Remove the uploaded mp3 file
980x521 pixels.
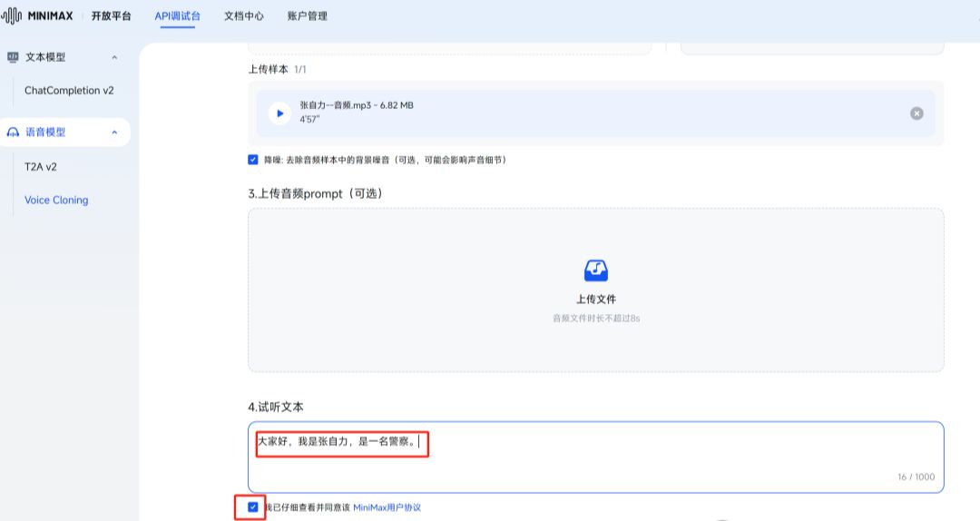[916, 113]
